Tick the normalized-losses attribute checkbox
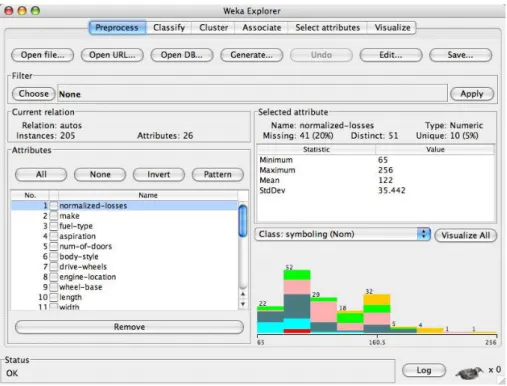This screenshot has width=507, height=386. [x=54, y=206]
